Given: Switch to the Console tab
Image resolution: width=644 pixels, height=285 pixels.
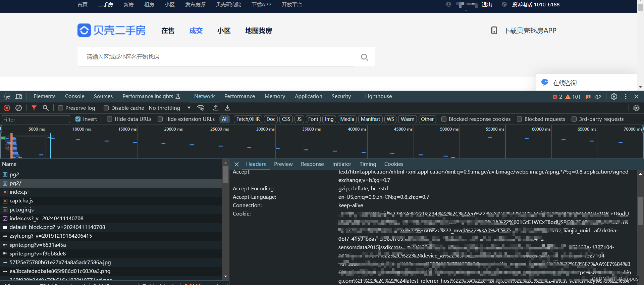Looking at the screenshot, I should (x=74, y=96).
